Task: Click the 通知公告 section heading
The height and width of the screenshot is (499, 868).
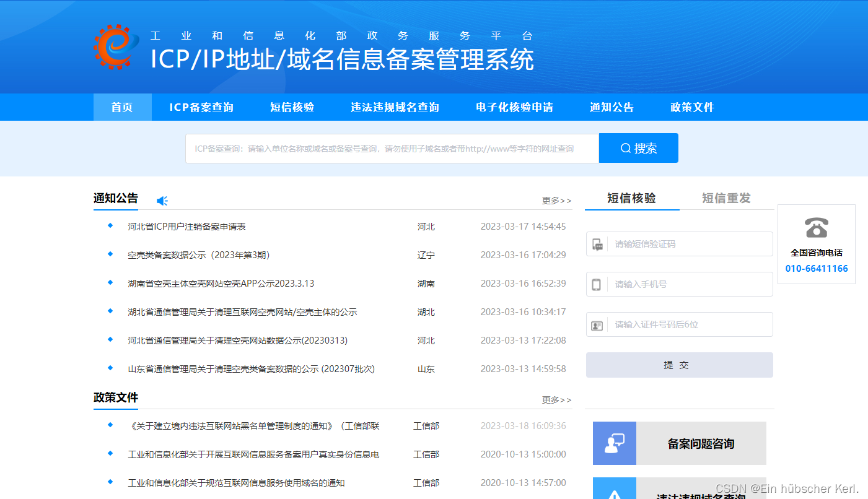Action: (x=116, y=198)
